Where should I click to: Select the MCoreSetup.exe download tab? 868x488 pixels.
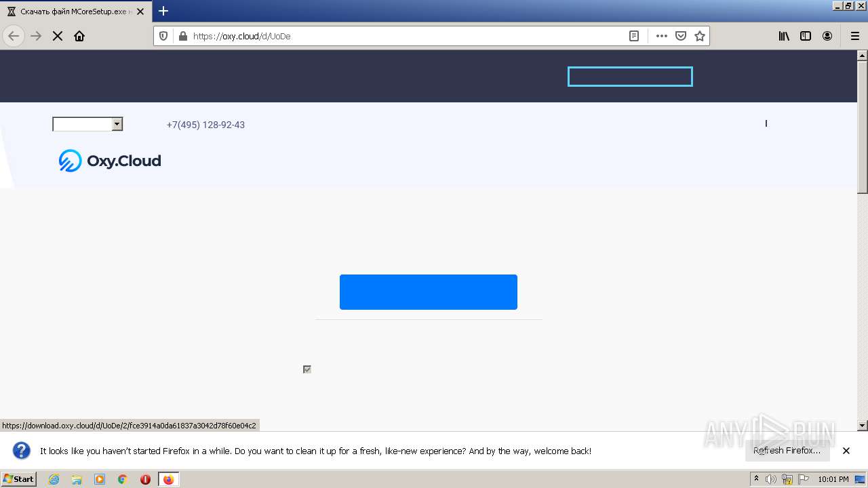(75, 12)
